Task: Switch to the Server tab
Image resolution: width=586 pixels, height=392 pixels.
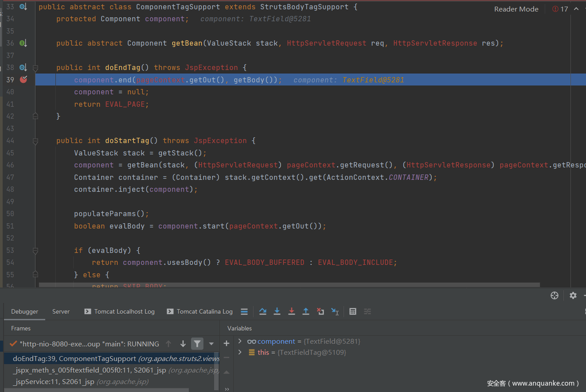Action: tap(61, 311)
